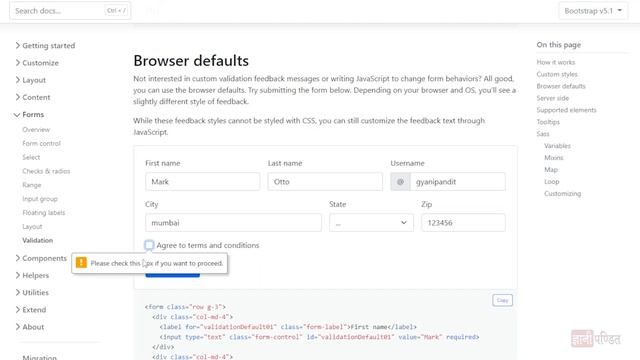
Task: Expand the Layout section in sidebar
Action: 30,80
